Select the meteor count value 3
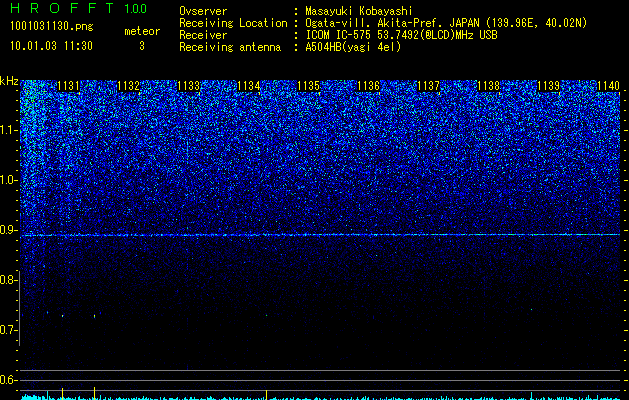 pos(142,46)
